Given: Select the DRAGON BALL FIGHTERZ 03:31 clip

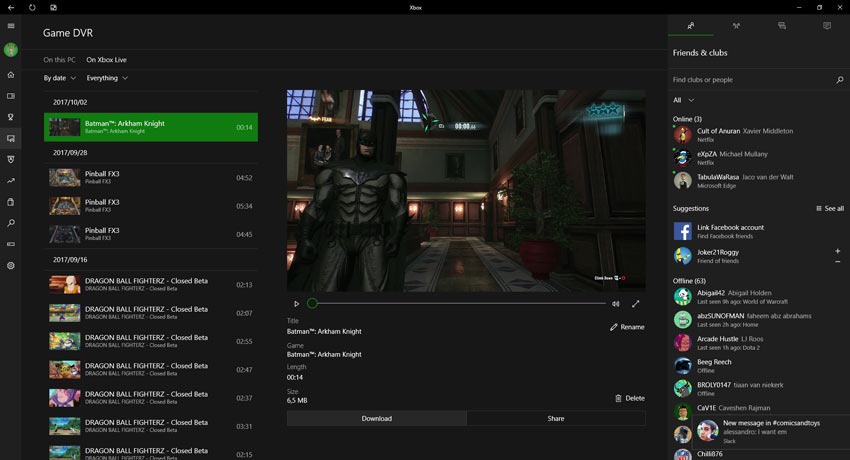Looking at the screenshot, I should pos(151,426).
